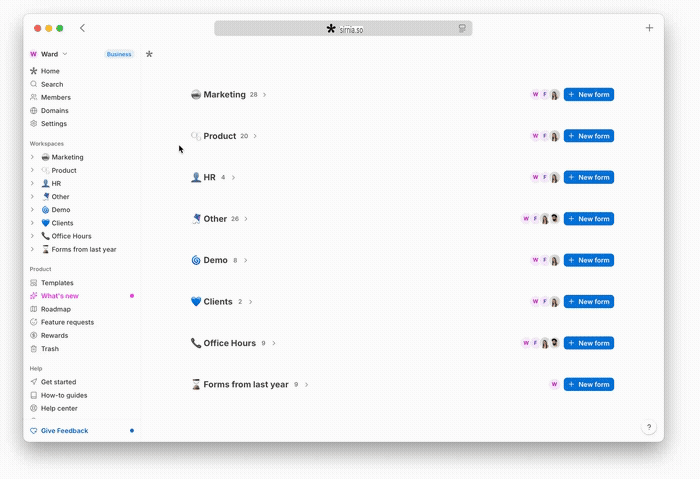Click the Domains globe icon
700x479 pixels.
coord(33,110)
